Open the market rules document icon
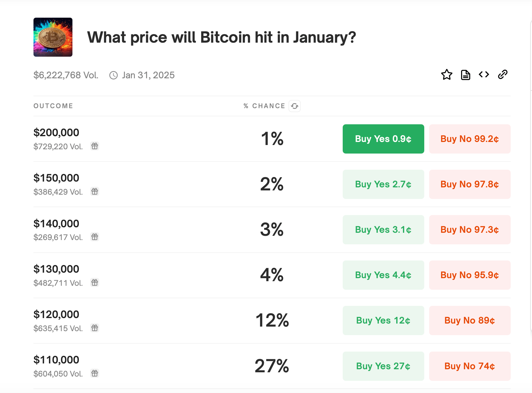The width and height of the screenshot is (532, 393). (465, 75)
